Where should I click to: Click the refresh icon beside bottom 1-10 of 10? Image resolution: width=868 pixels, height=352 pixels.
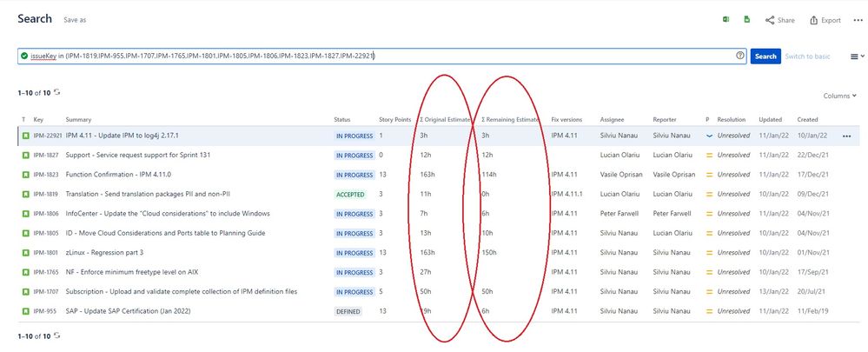(57, 335)
